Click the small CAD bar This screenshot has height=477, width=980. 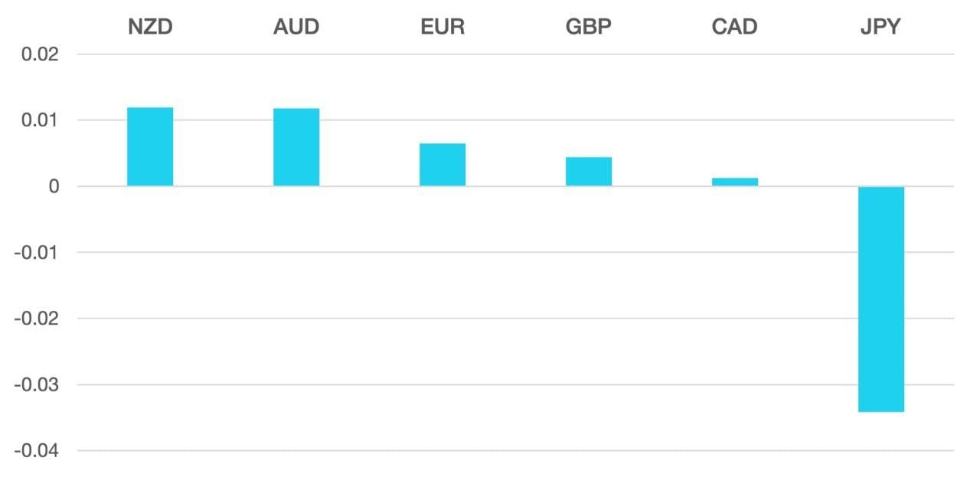[735, 182]
